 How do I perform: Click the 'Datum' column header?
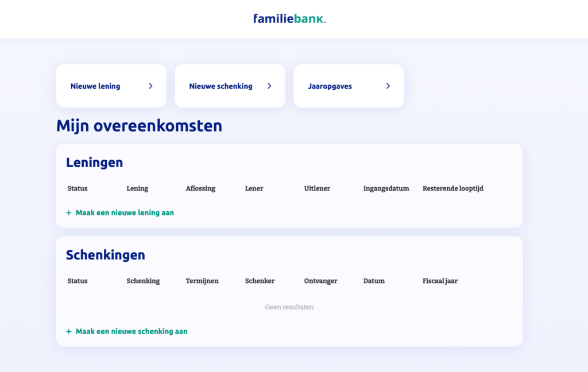pos(374,281)
